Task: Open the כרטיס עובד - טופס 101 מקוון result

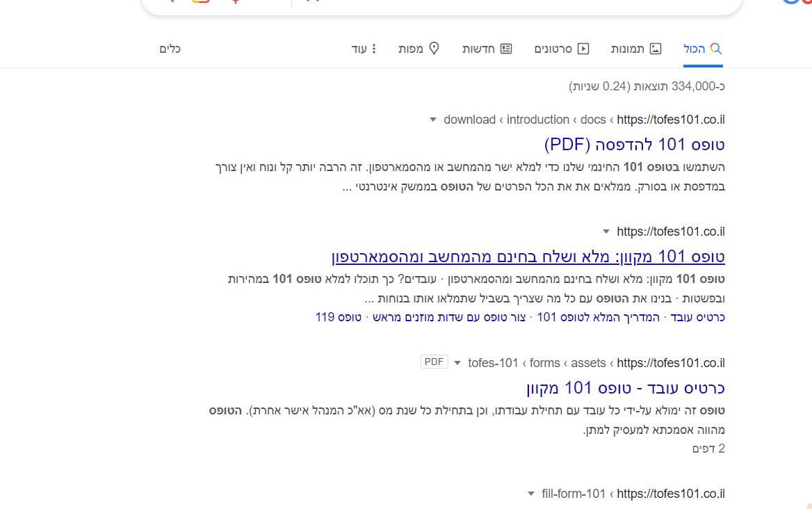Action: [x=626, y=387]
